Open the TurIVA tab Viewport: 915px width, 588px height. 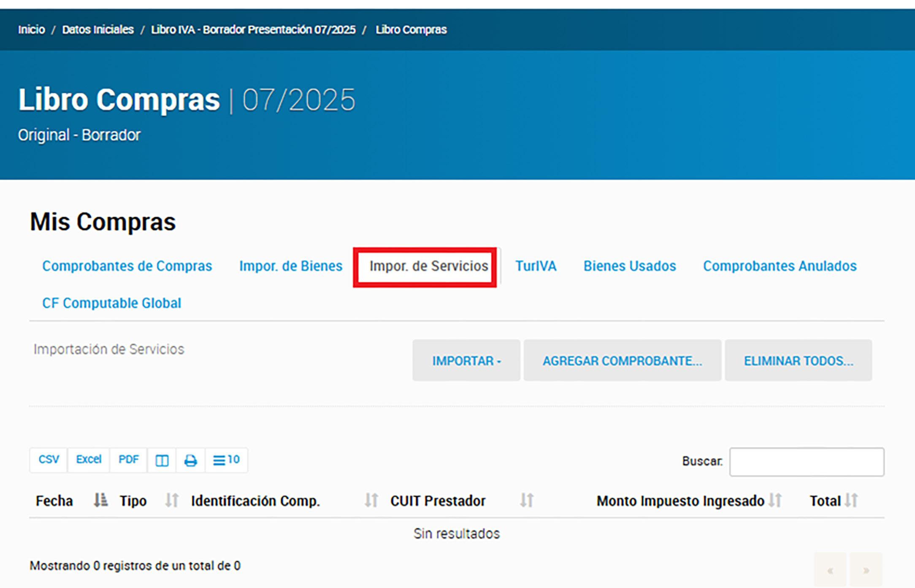(x=535, y=266)
